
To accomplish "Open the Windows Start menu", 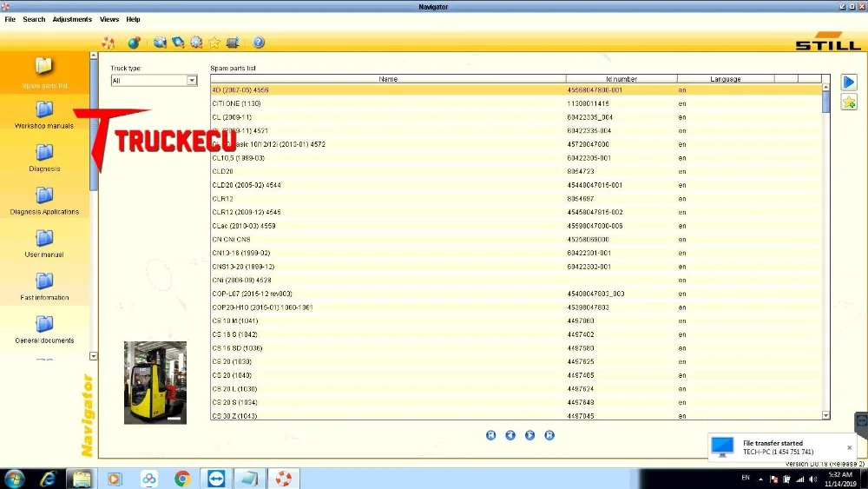I will [x=14, y=479].
